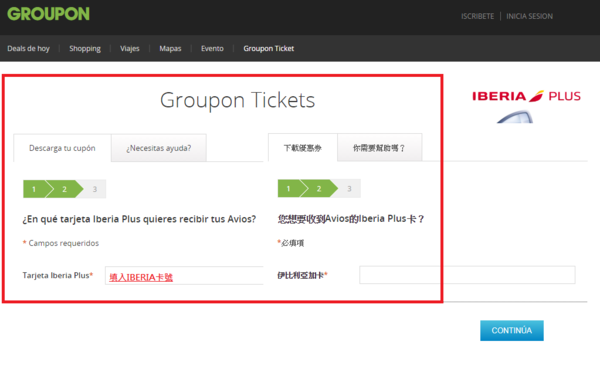
Task: Open the Viajes menu item
Action: pos(130,49)
